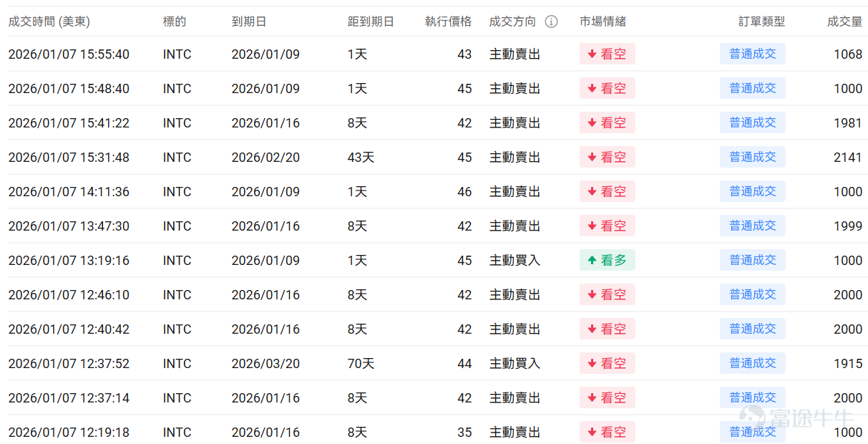The image size is (868, 444).
Task: Click 主動買入 in the 13:19:16 row
Action: point(515,261)
